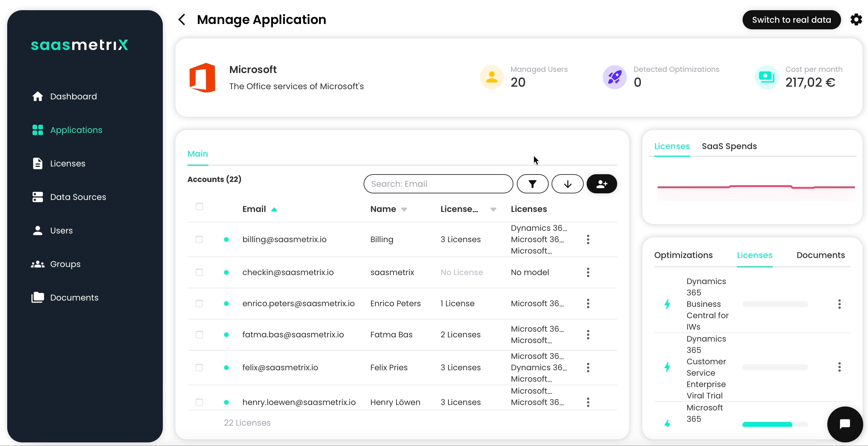Go back using the left chevron arrow
This screenshot has width=868, height=446.
pyautogui.click(x=182, y=19)
